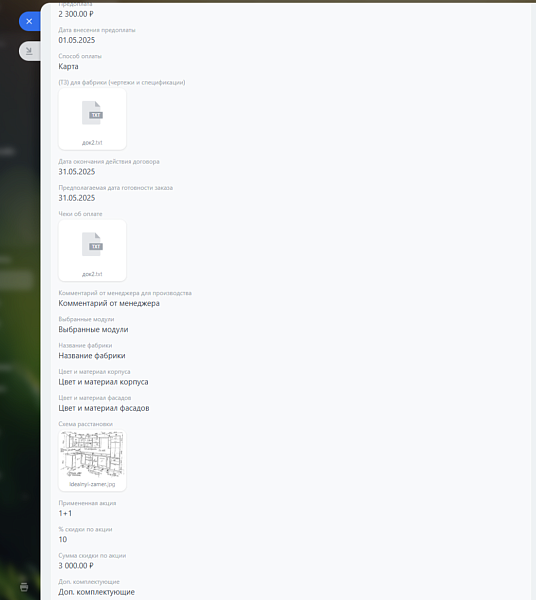536x600 pixels.
Task: Click date under Дата окончания действия договора
Action: click(77, 172)
